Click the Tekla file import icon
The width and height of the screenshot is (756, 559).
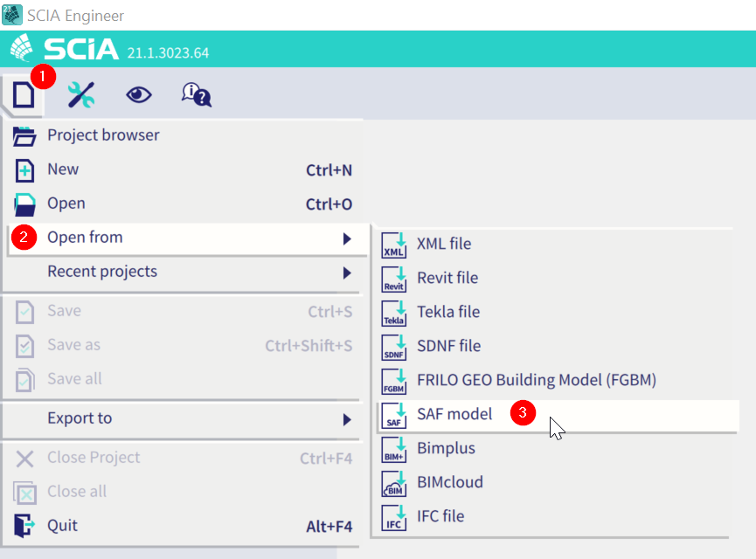395,313
